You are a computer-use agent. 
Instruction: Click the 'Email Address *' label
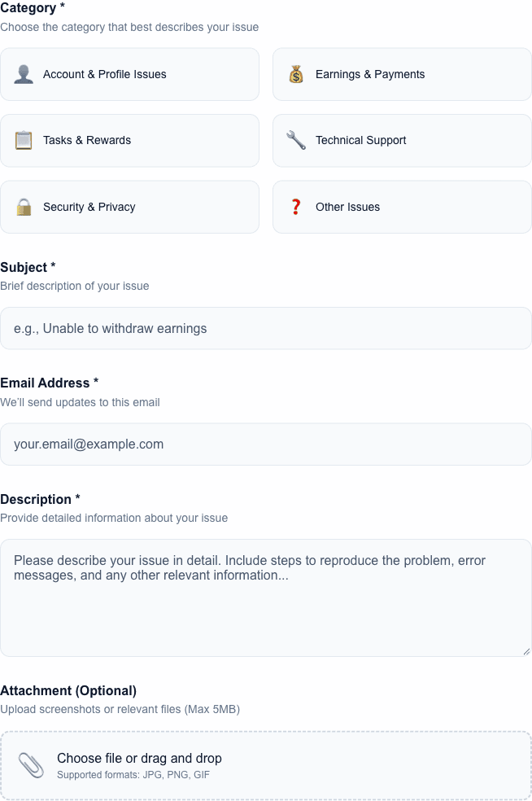coord(50,383)
